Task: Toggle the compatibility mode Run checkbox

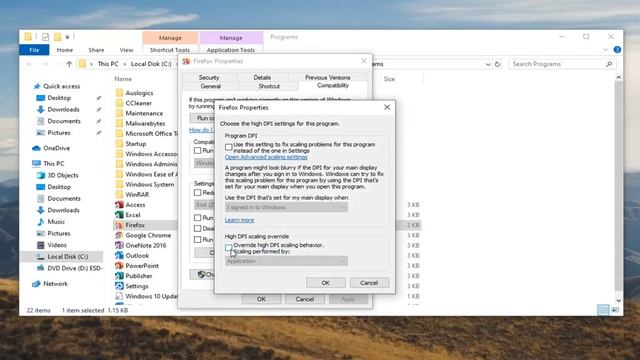Action: tap(198, 151)
